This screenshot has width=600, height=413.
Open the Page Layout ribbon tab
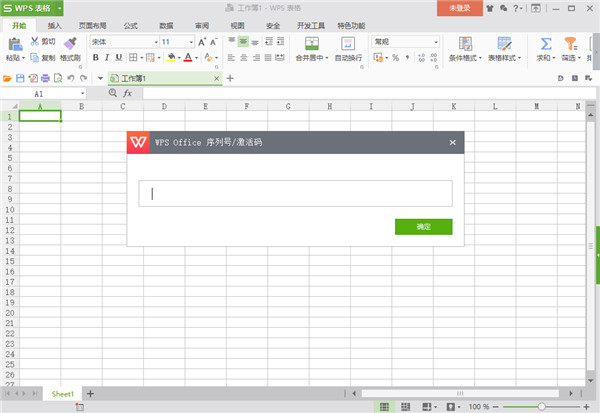click(93, 26)
